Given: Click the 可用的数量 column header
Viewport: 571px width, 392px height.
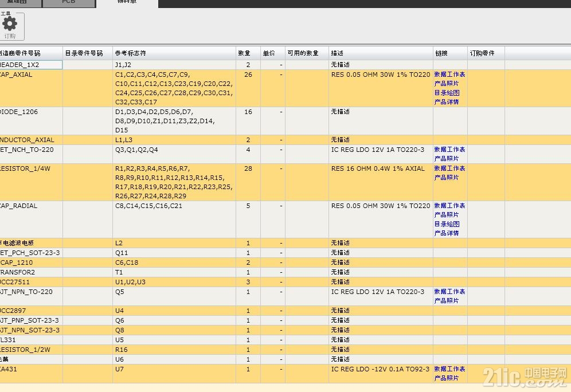Looking at the screenshot, I should [x=307, y=53].
